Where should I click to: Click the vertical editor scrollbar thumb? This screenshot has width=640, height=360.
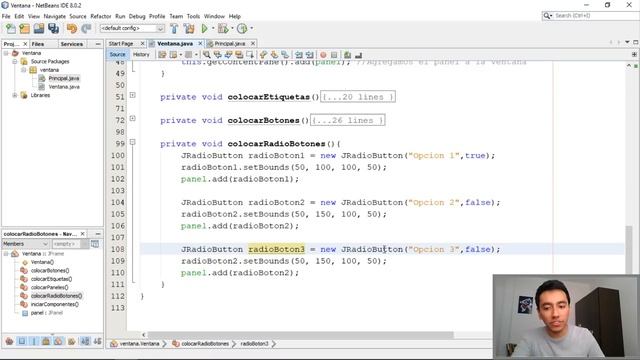tap(629, 250)
